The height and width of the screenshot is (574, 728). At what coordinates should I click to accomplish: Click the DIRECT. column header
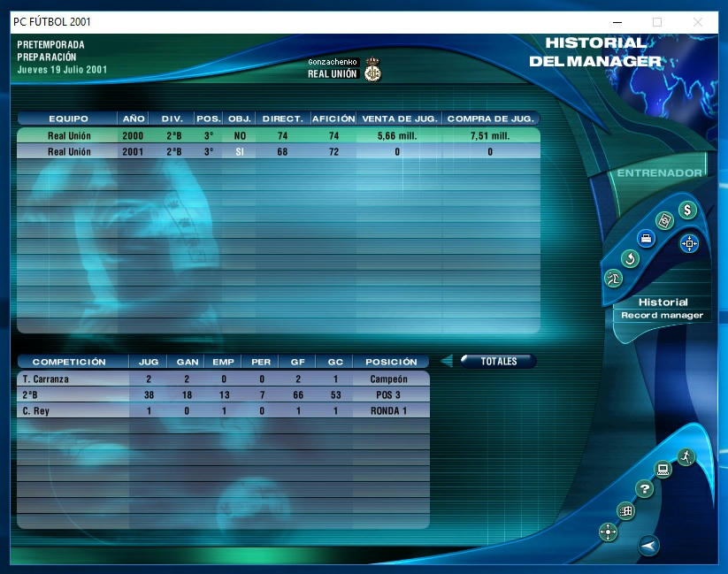pyautogui.click(x=283, y=119)
